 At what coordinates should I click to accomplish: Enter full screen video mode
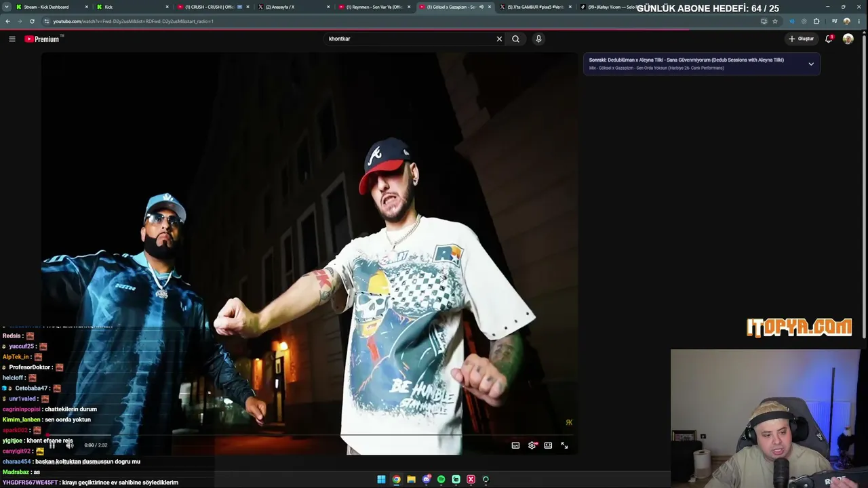564,445
